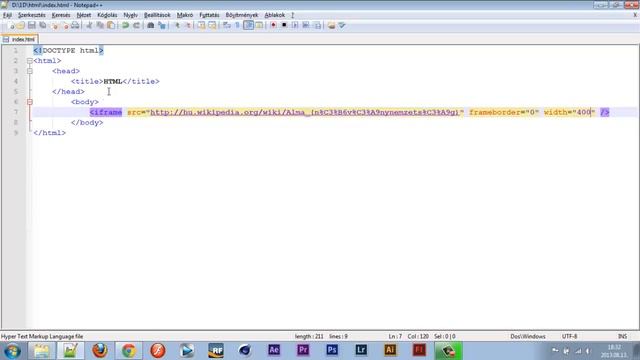Image resolution: width=640 pixels, height=360 pixels.
Task: Click the Run Macro Multiple Times icon
Action: coord(306,25)
